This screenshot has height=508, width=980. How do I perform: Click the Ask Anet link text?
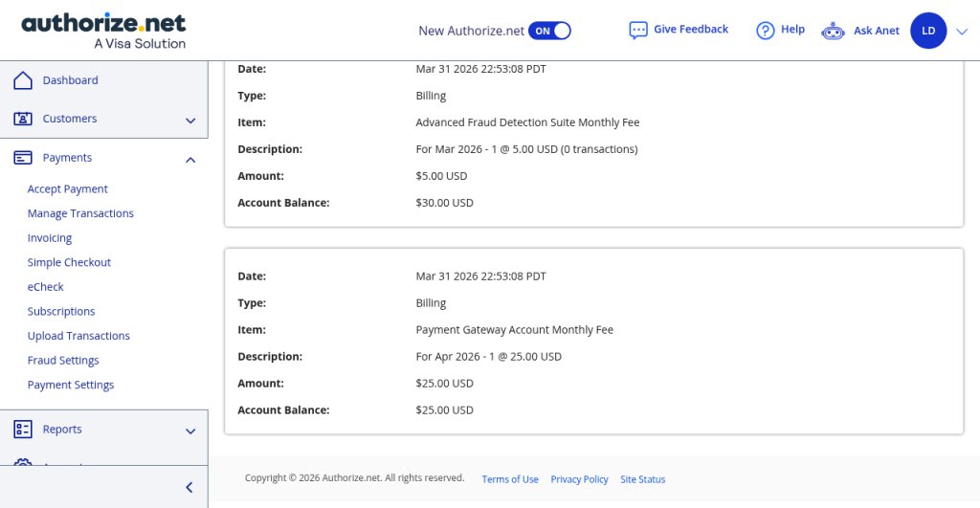point(877,31)
